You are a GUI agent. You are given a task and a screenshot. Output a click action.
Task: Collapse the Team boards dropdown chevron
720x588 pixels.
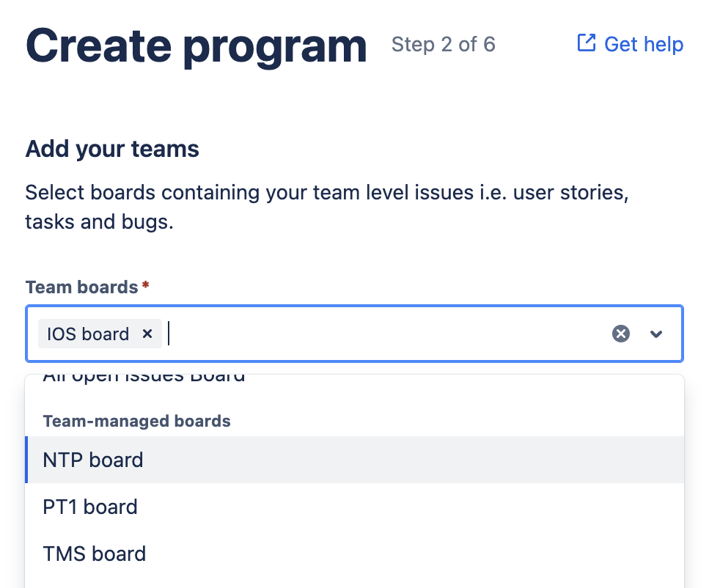(x=656, y=334)
